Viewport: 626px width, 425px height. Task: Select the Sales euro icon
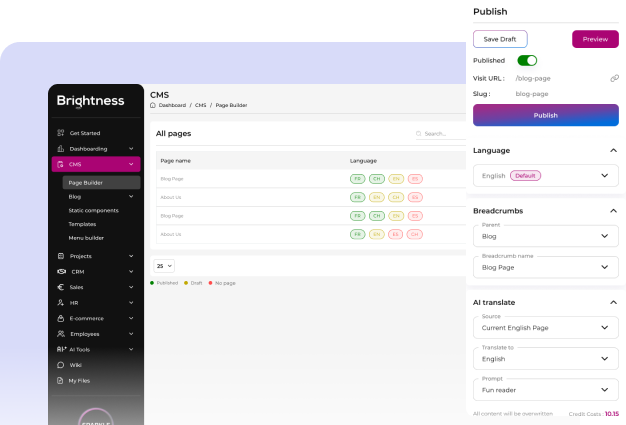(61, 287)
